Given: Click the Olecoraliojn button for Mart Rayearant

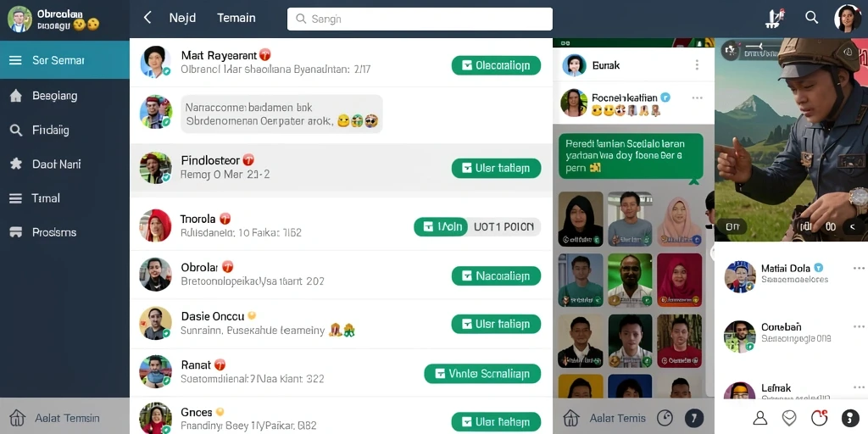Looking at the screenshot, I should pos(496,65).
